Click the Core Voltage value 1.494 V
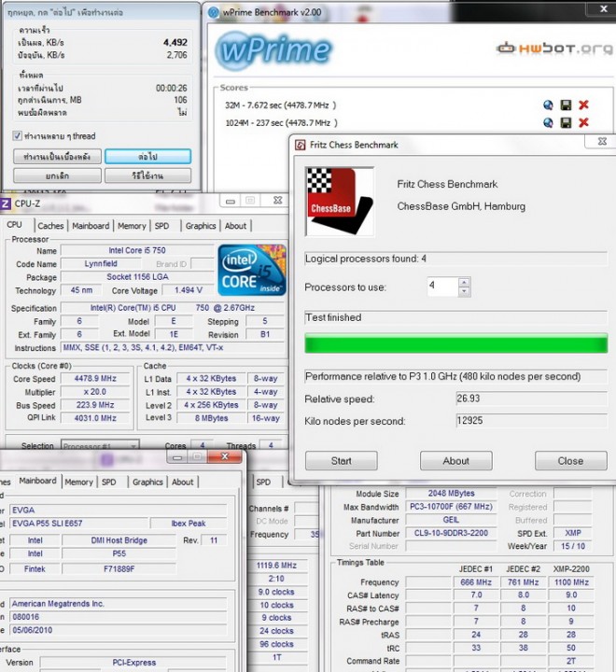Viewport: 616px width, 672px height. tap(188, 290)
